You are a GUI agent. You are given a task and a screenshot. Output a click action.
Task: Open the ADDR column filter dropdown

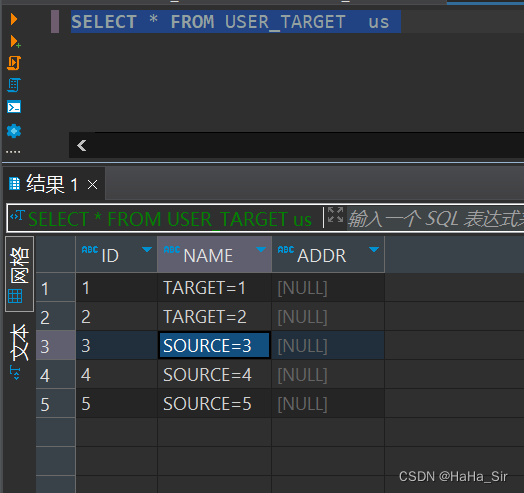pyautogui.click(x=374, y=249)
